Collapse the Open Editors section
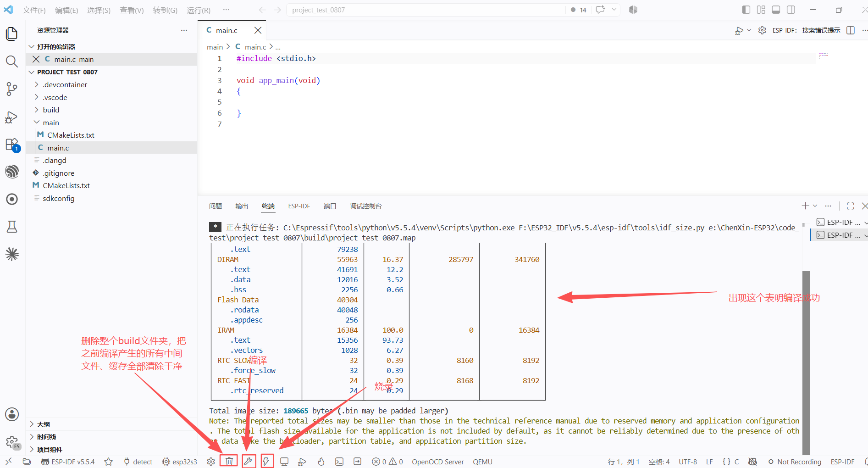Viewport: 868px width, 468px height. pyautogui.click(x=32, y=47)
